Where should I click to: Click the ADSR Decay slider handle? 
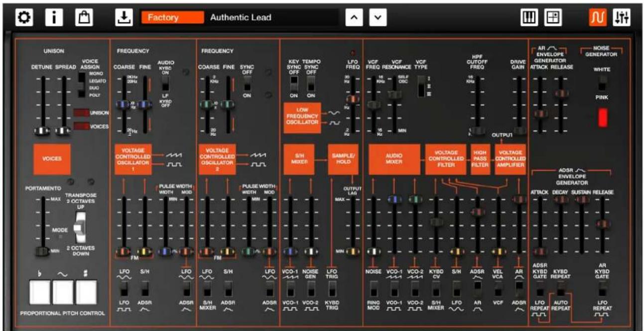[x=561, y=200]
